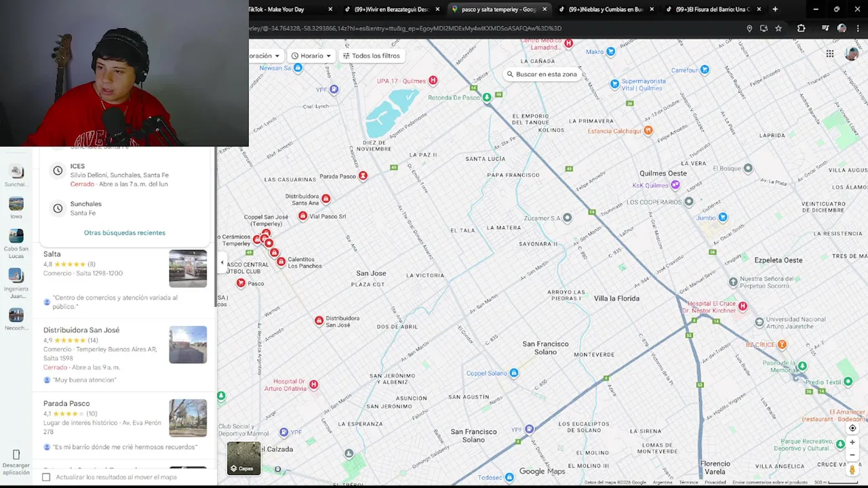
Task: Click the Rotonda de Pasco marker
Action: click(487, 98)
